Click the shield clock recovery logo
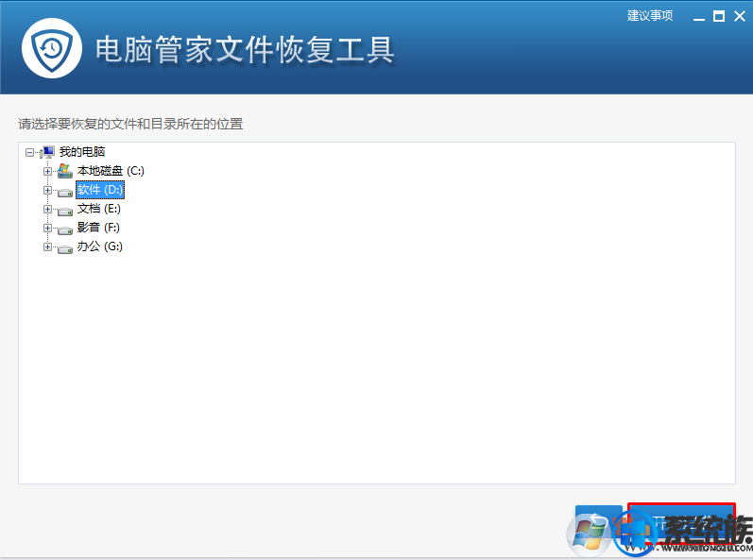 (x=52, y=48)
